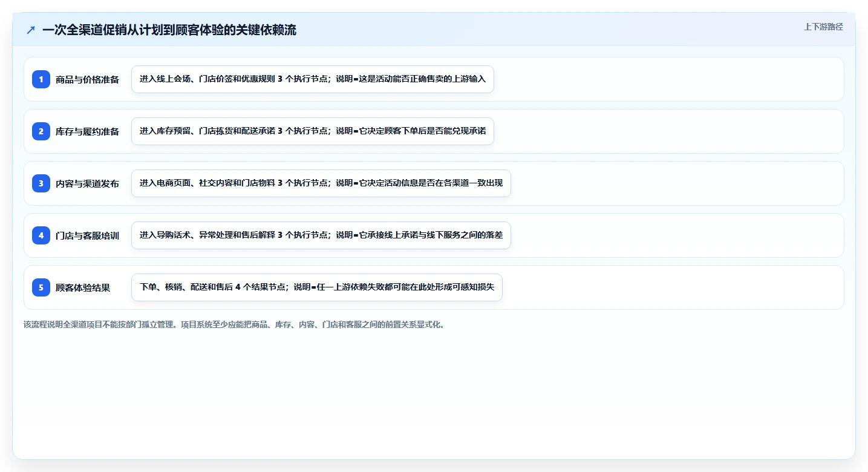Select step badge number 5
Viewport: 868px width, 472px height.
41,287
